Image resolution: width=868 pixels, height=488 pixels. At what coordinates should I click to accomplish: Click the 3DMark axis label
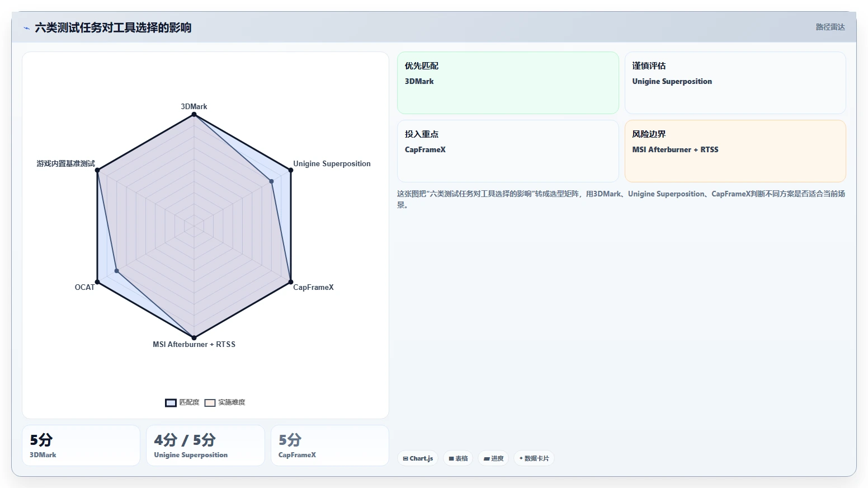[194, 106]
